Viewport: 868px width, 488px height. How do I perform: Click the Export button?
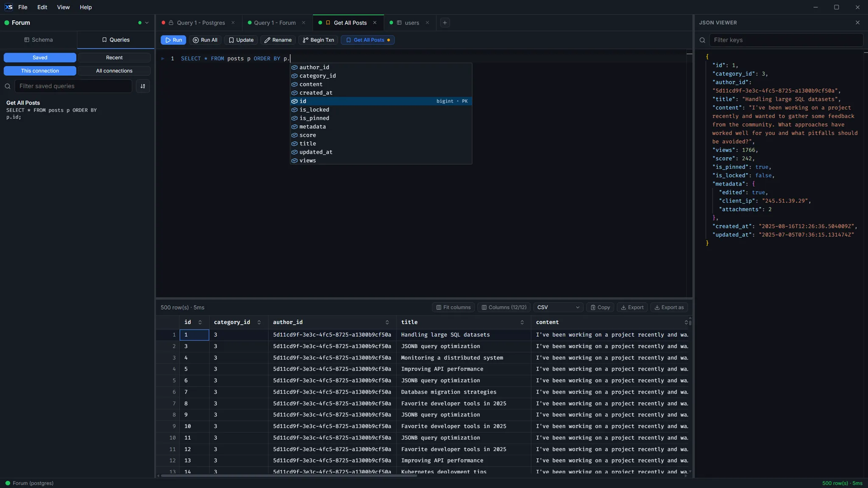click(x=632, y=308)
